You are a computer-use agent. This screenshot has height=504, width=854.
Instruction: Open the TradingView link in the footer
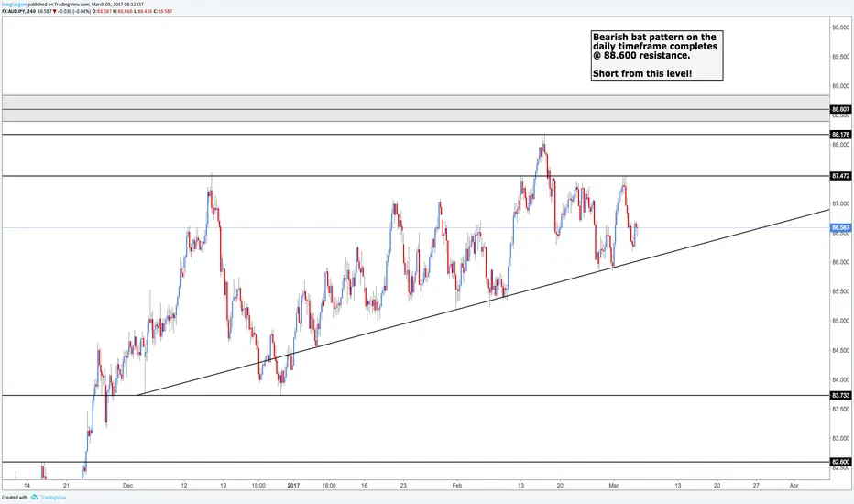53,497
